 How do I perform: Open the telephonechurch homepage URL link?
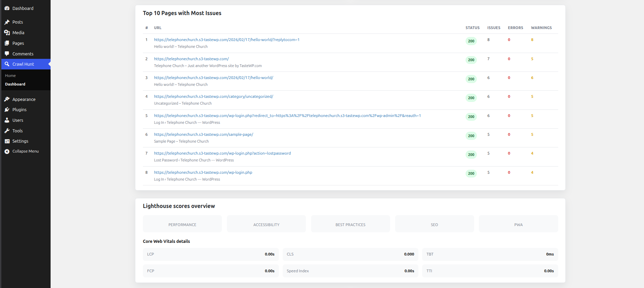point(191,59)
